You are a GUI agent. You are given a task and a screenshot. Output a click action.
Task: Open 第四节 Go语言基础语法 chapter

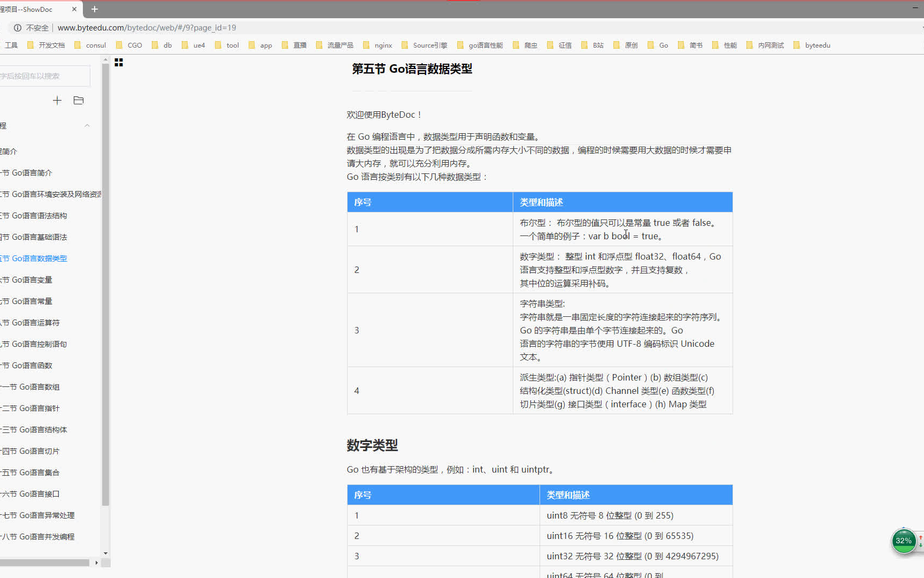tap(35, 237)
